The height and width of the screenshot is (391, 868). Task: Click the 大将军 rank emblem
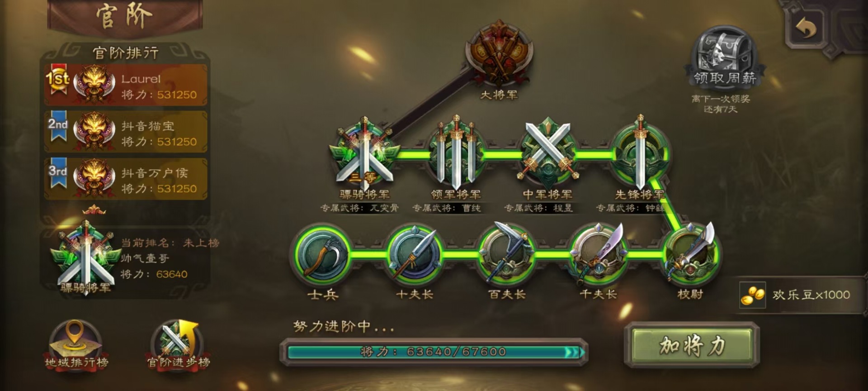point(499,54)
